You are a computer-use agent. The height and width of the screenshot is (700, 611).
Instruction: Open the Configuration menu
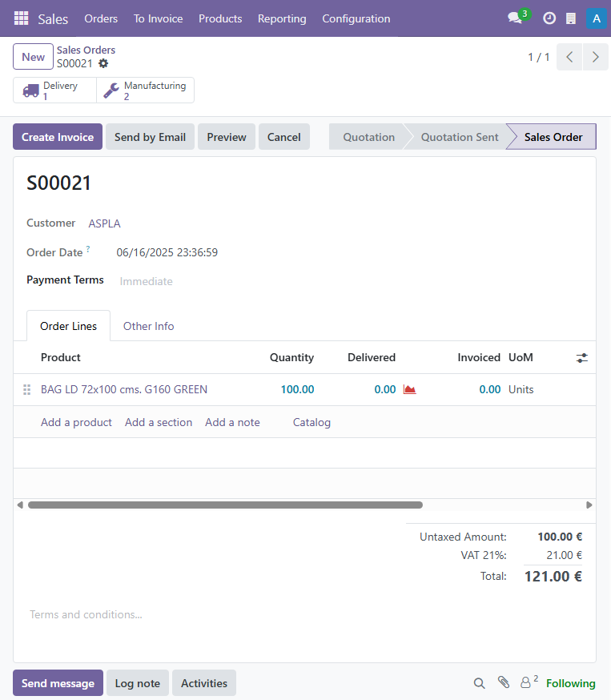pos(356,18)
